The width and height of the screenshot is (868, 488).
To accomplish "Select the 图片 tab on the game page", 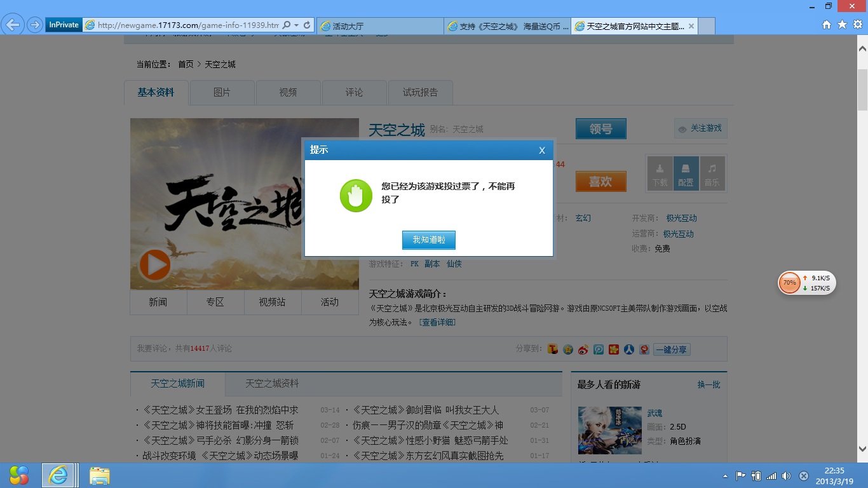I will [x=222, y=92].
